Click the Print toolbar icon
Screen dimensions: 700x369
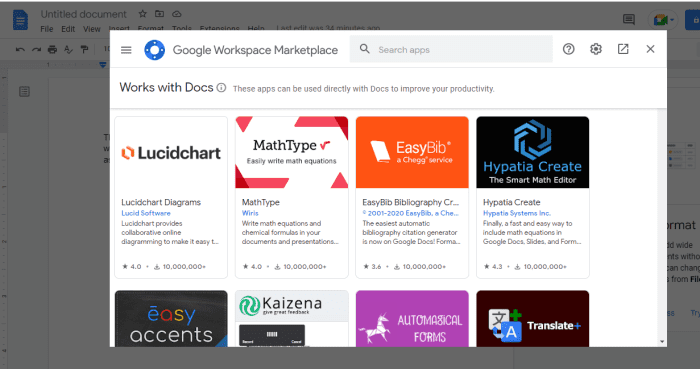point(52,50)
